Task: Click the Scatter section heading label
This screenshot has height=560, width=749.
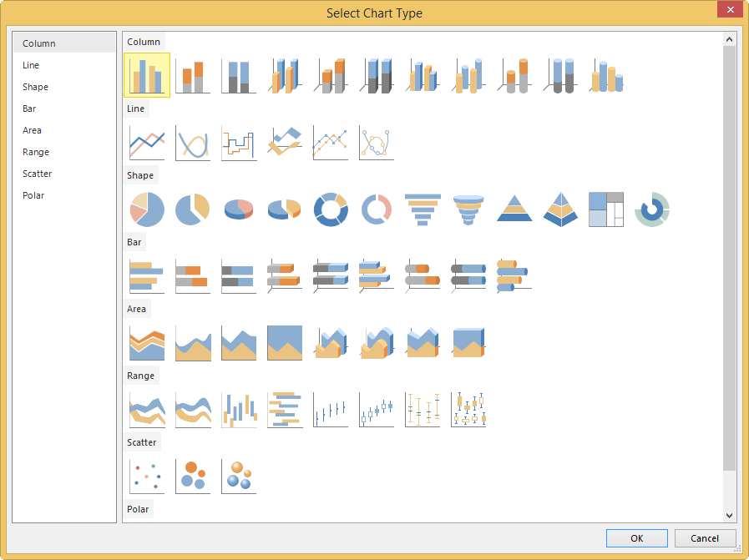Action: (x=141, y=442)
